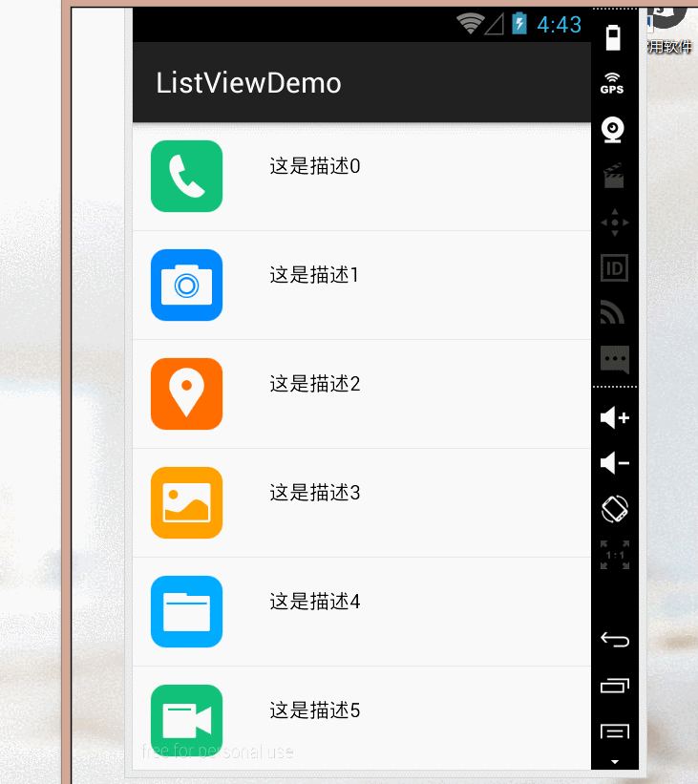Click the emulator menu button
The width and height of the screenshot is (698, 784).
(615, 731)
